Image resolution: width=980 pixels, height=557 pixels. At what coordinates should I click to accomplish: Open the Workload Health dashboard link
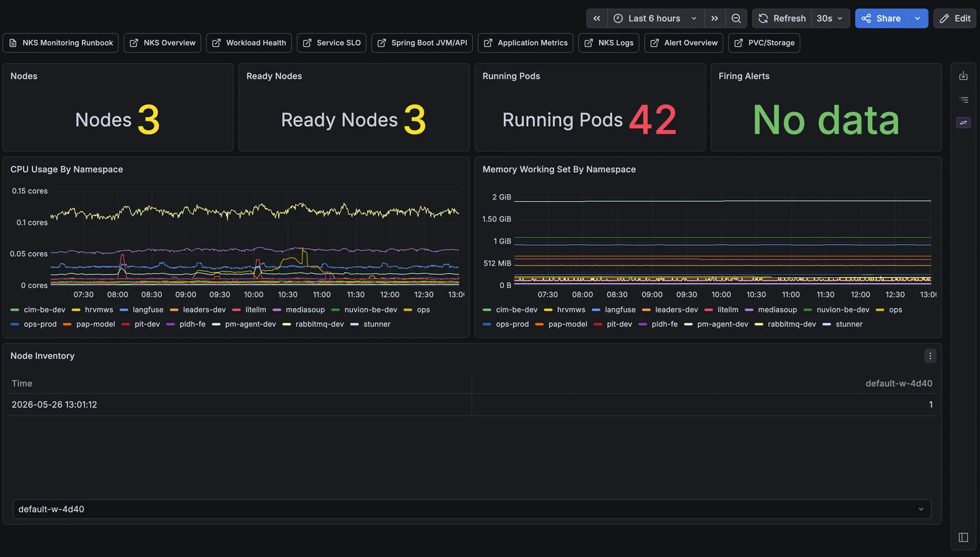(x=249, y=43)
